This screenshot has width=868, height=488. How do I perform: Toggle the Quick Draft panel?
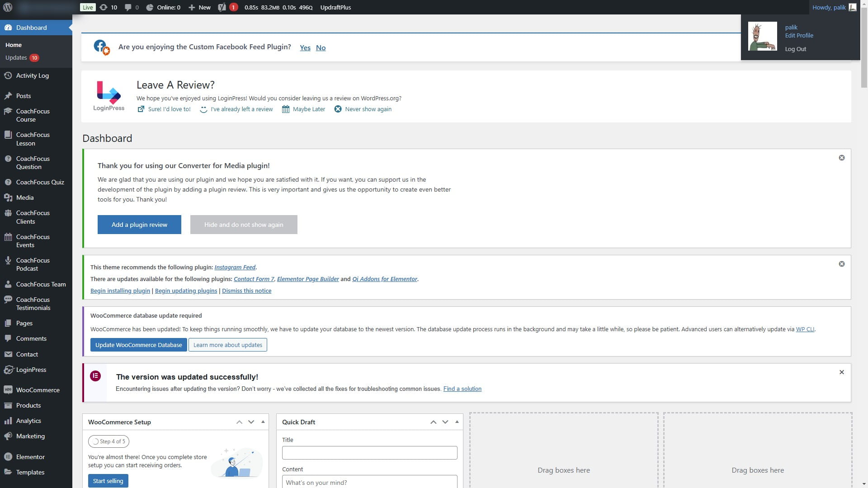pyautogui.click(x=457, y=422)
